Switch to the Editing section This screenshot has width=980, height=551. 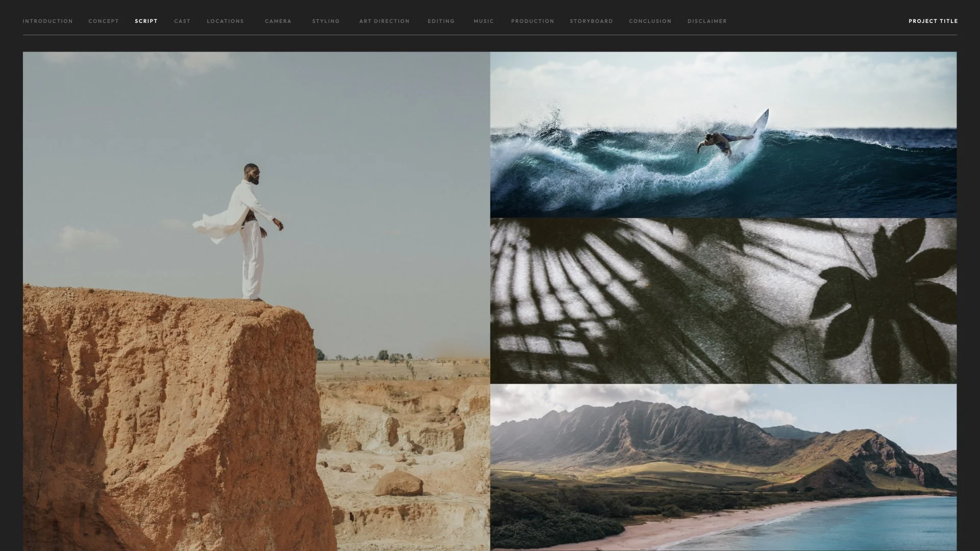pyautogui.click(x=441, y=21)
